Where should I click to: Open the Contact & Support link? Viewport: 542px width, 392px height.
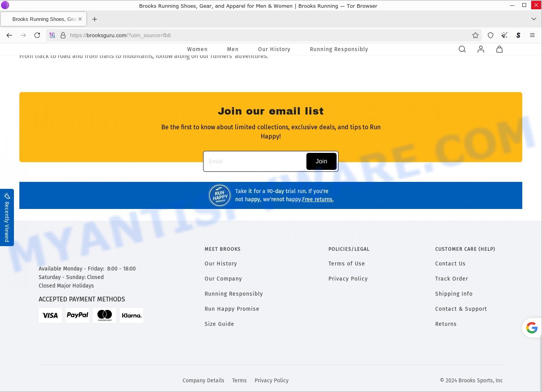pyautogui.click(x=461, y=309)
